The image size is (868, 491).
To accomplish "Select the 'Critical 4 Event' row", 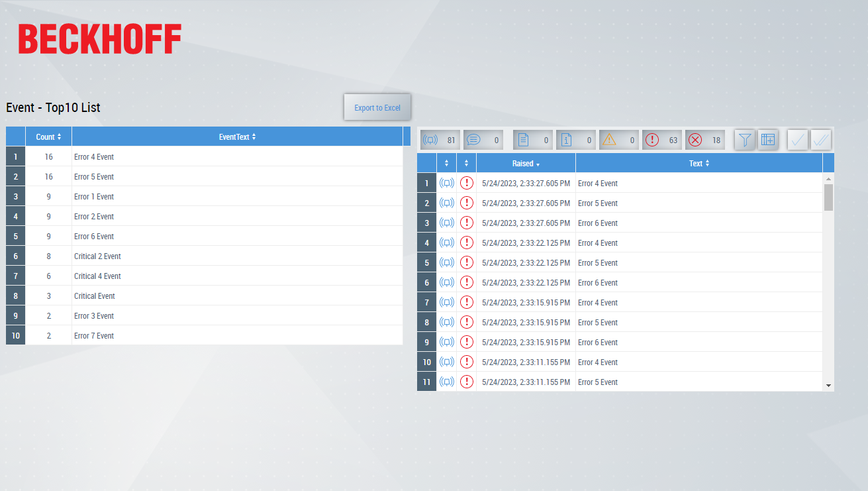I will tap(204, 276).
